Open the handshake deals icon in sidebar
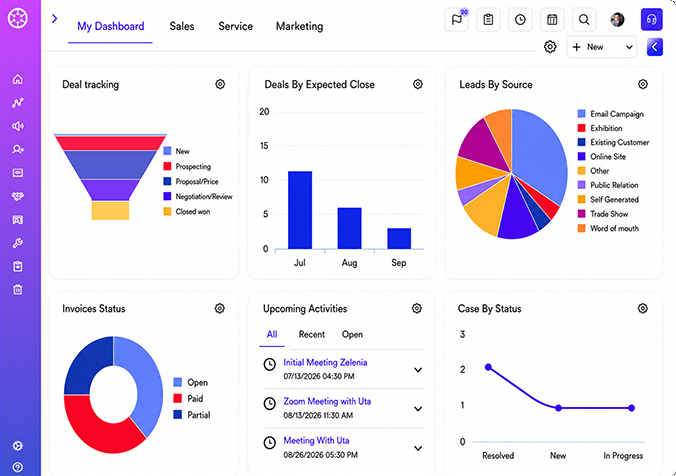 coord(18,196)
